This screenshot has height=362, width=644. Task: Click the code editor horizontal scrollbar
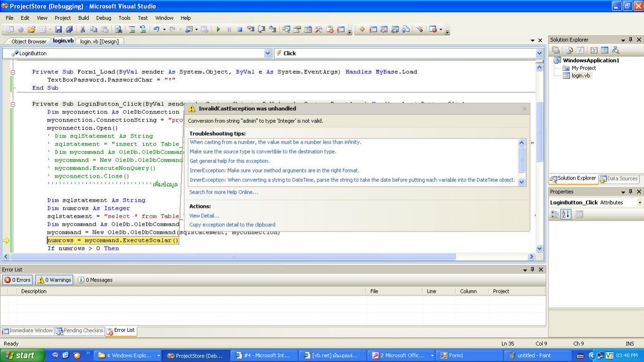[x=233, y=257]
